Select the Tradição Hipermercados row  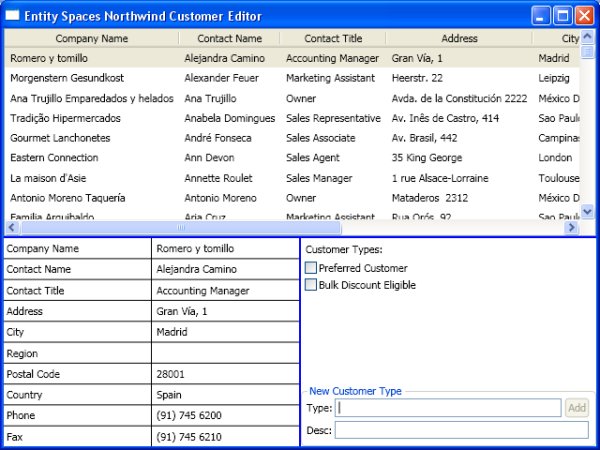pos(292,118)
